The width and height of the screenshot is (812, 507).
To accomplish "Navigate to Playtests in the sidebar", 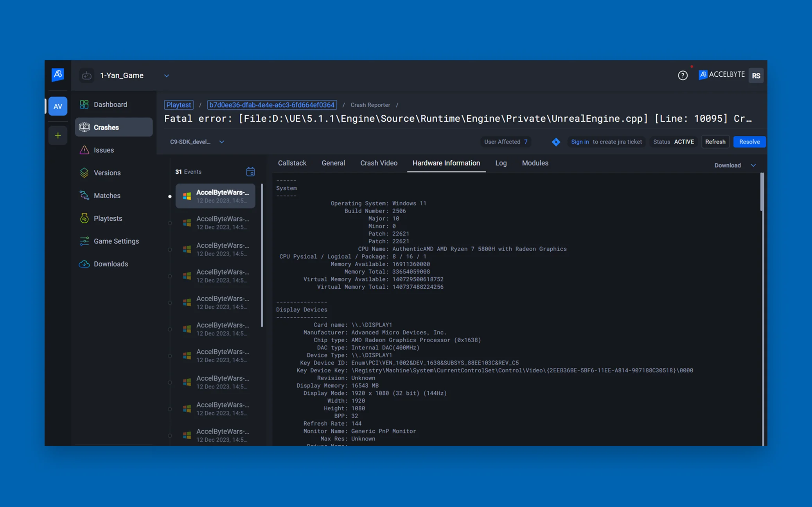I will 114,218.
